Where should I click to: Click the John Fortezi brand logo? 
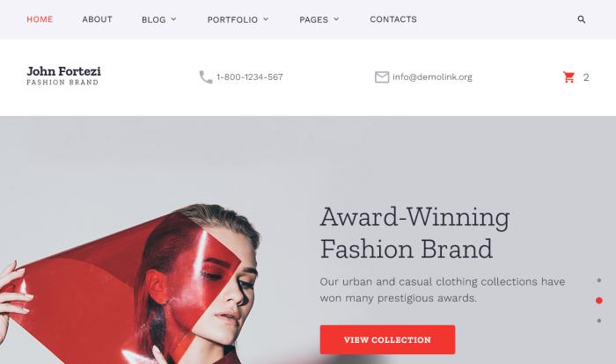coord(63,76)
